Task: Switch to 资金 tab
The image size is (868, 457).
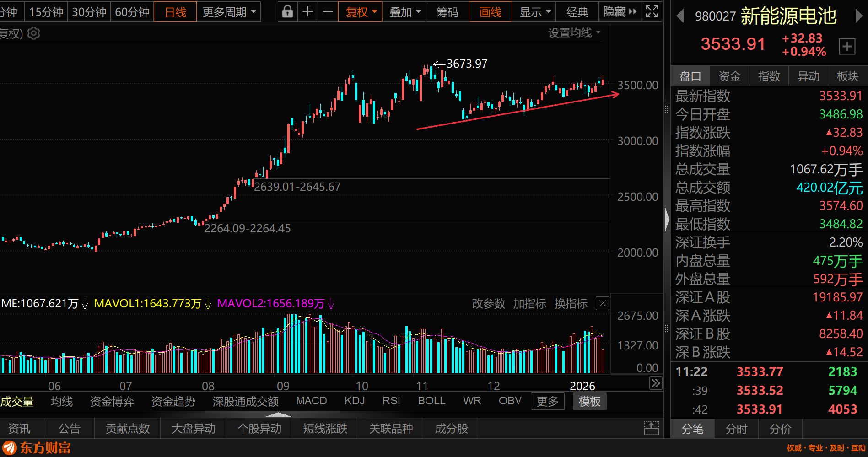Action: tap(729, 76)
